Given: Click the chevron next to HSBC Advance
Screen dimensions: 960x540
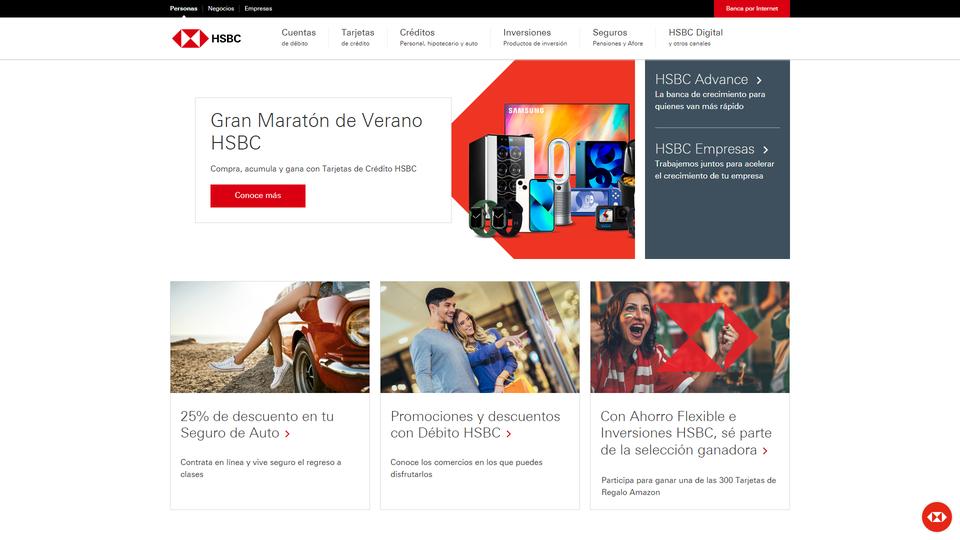Looking at the screenshot, I should 759,80.
